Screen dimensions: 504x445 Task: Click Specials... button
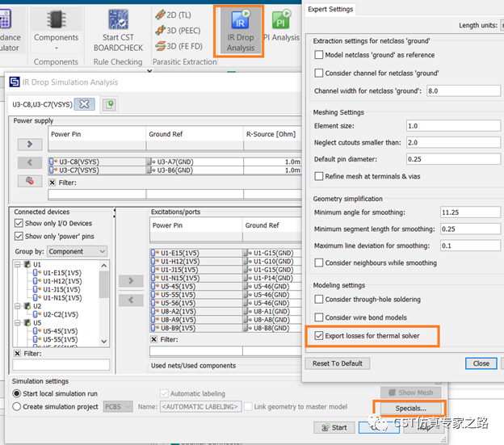pos(410,409)
